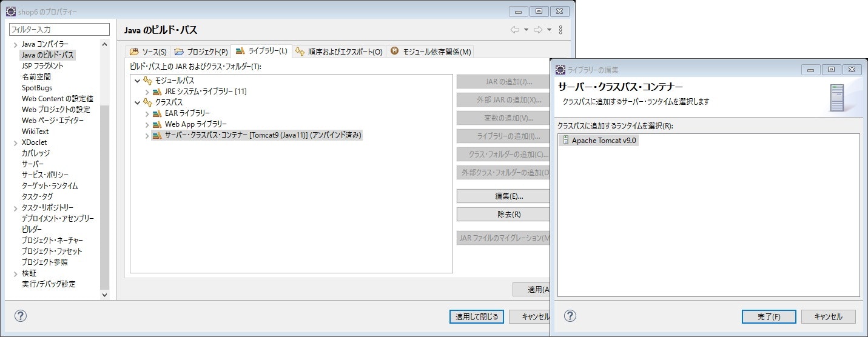The height and width of the screenshot is (337, 868).
Task: Maximize the ライブラリーの編集 dialog
Action: 832,70
